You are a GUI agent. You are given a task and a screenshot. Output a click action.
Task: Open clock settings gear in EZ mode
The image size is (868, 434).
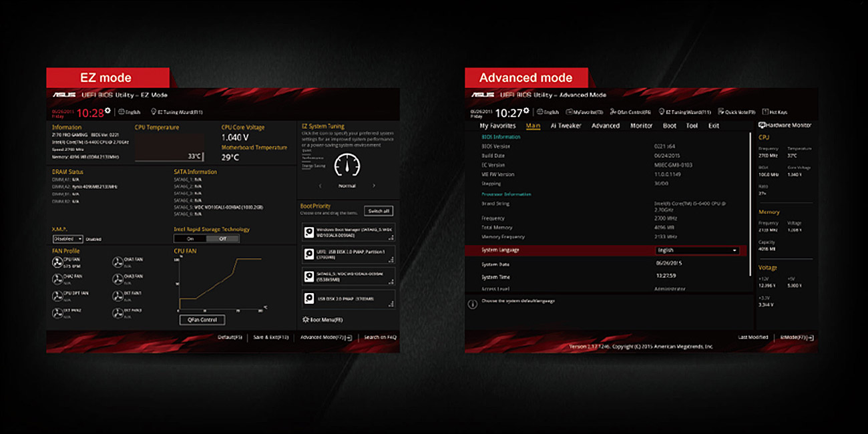tap(109, 110)
